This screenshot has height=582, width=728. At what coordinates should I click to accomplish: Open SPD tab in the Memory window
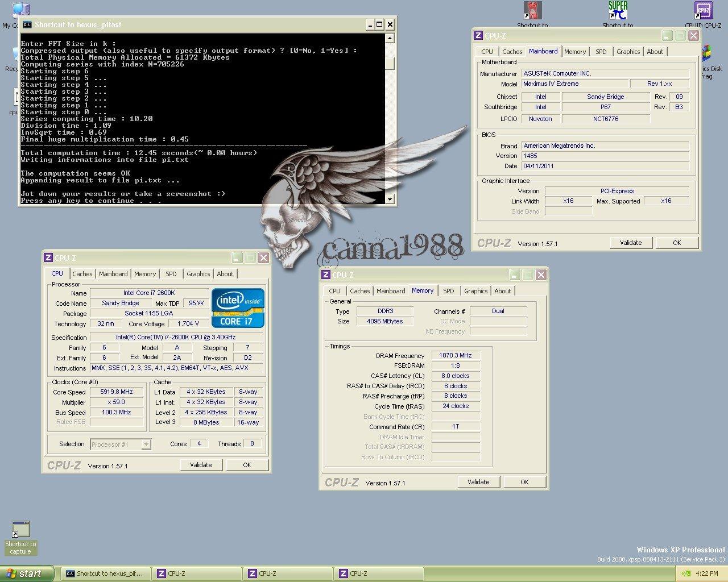tap(448, 291)
